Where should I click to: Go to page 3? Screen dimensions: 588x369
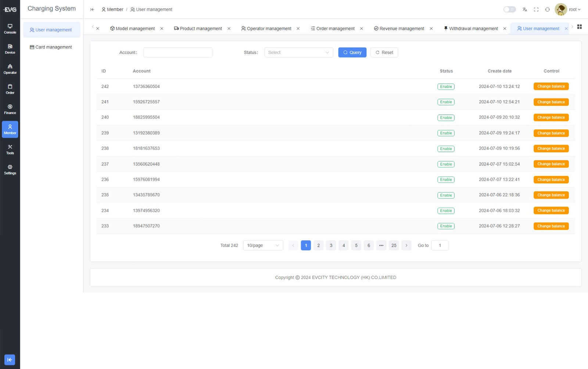(331, 246)
